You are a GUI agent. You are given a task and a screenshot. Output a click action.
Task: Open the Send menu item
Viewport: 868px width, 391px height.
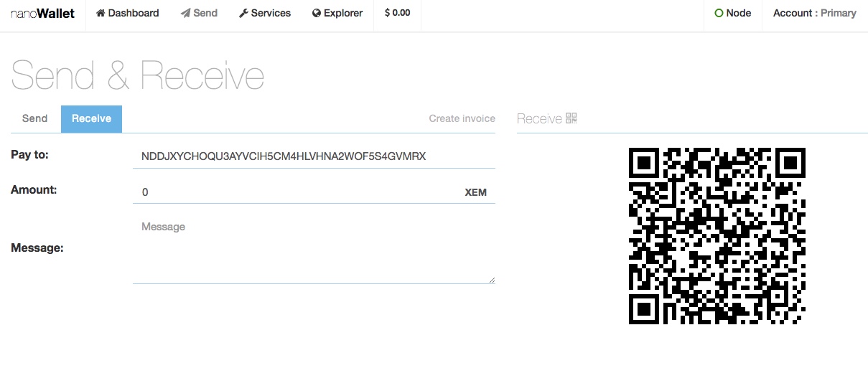[199, 13]
